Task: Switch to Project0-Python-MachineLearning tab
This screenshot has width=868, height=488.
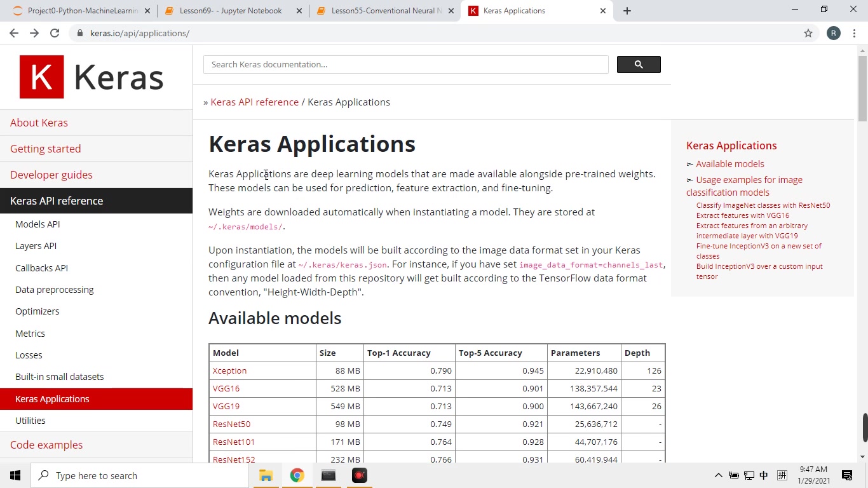Action: point(82,10)
